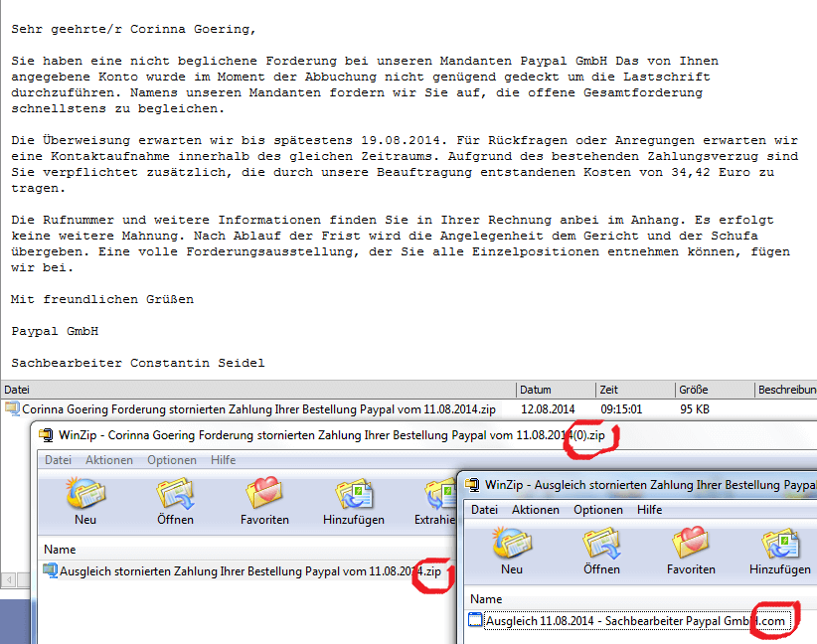817x644 pixels.
Task: Open Optionen menu in back WinZip window
Action: 171,460
